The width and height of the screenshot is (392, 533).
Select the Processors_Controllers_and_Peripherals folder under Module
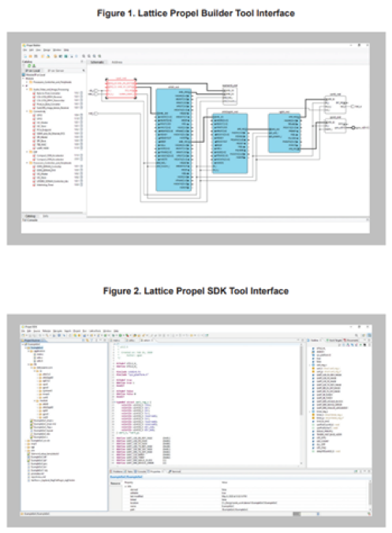(x=52, y=82)
